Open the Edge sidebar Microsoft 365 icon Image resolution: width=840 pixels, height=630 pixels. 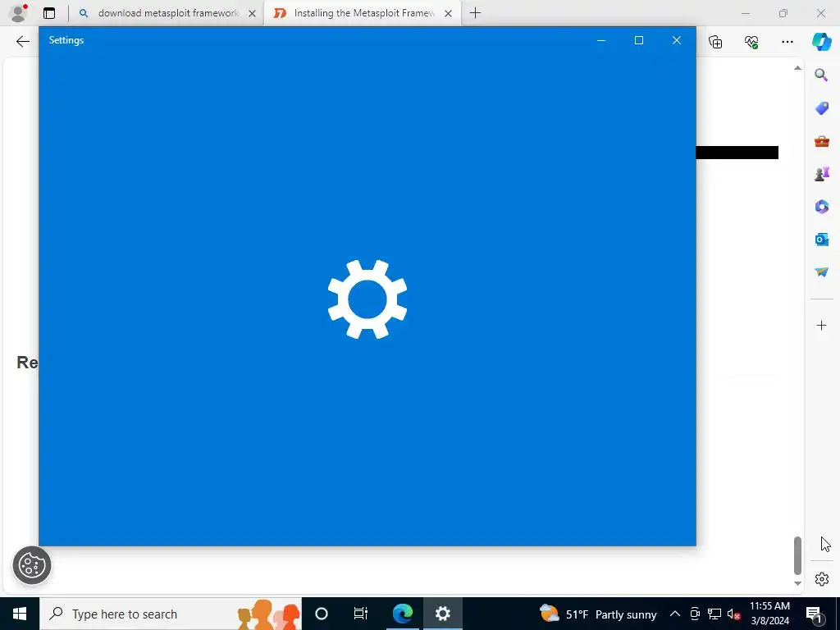click(x=821, y=206)
